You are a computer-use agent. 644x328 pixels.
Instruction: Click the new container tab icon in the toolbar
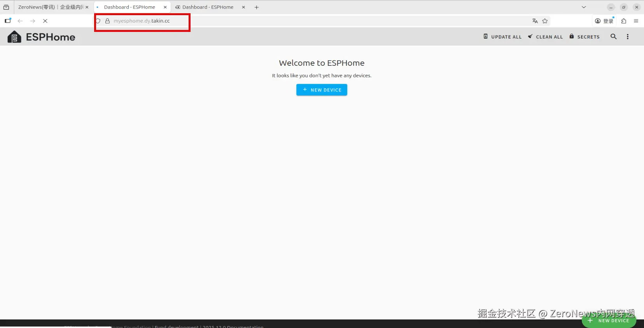[8, 21]
